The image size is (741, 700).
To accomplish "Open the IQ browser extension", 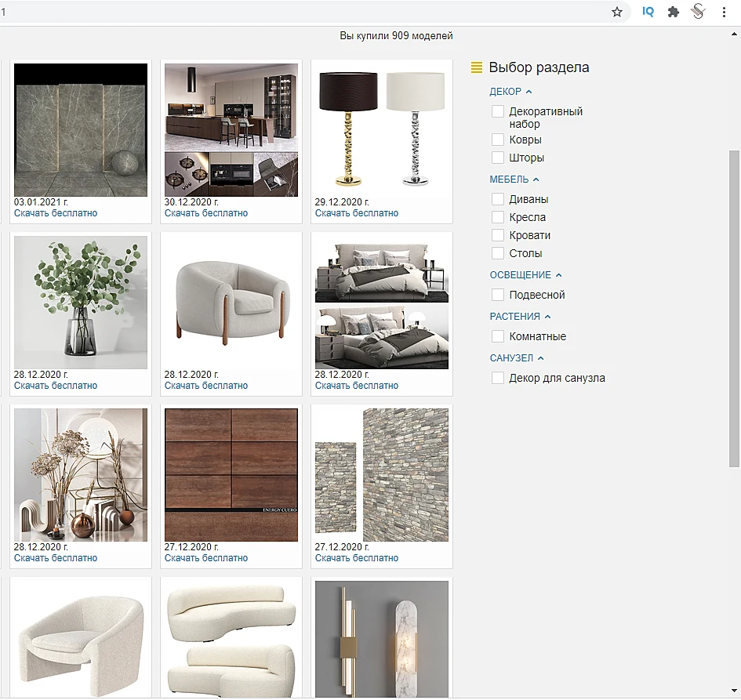I will click(648, 12).
